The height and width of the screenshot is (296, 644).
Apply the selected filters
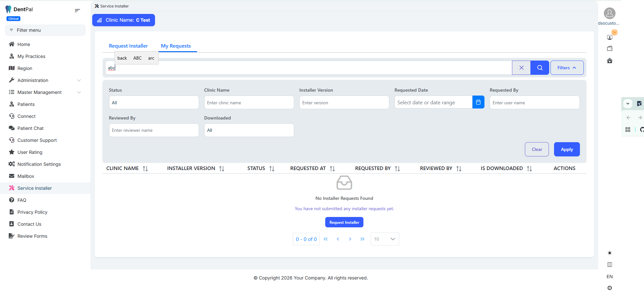tap(566, 149)
